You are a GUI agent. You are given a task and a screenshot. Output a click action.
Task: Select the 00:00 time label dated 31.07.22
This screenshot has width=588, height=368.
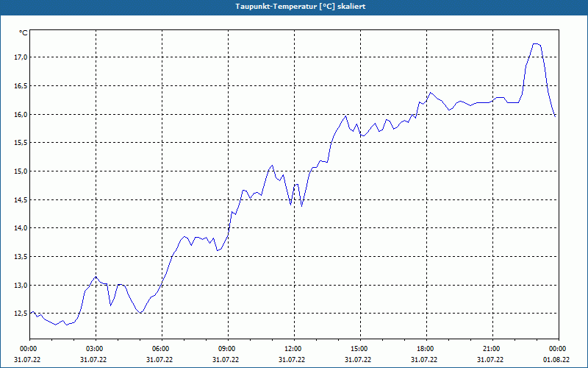[28, 349]
